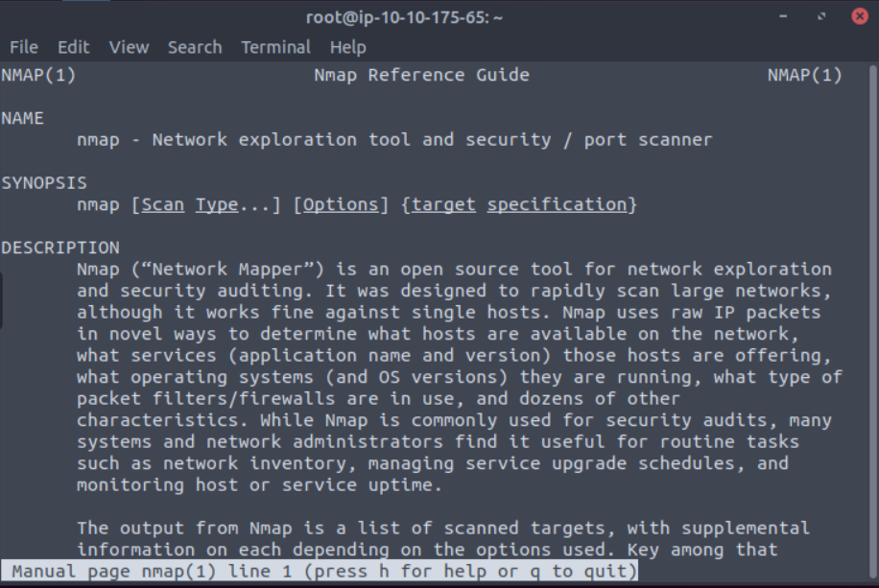Screen dimensions: 879x588
Task: Click the Nmap Reference Guide header text
Action: click(421, 75)
